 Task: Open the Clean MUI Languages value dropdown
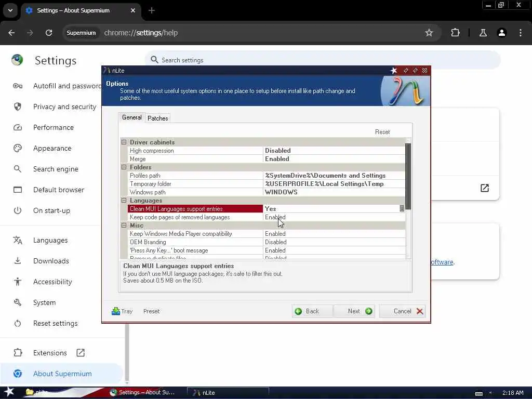pyautogui.click(x=402, y=208)
